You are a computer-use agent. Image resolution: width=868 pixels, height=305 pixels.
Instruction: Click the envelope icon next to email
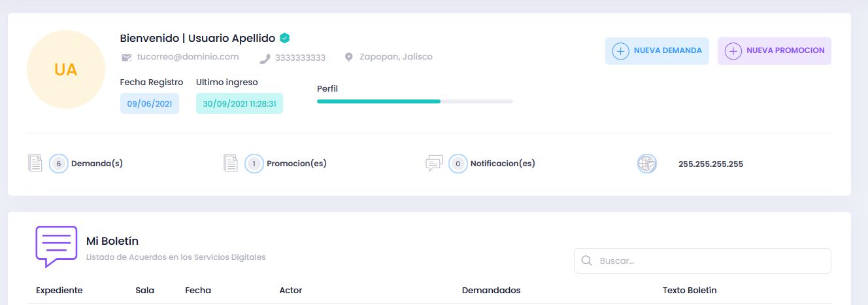click(x=127, y=58)
